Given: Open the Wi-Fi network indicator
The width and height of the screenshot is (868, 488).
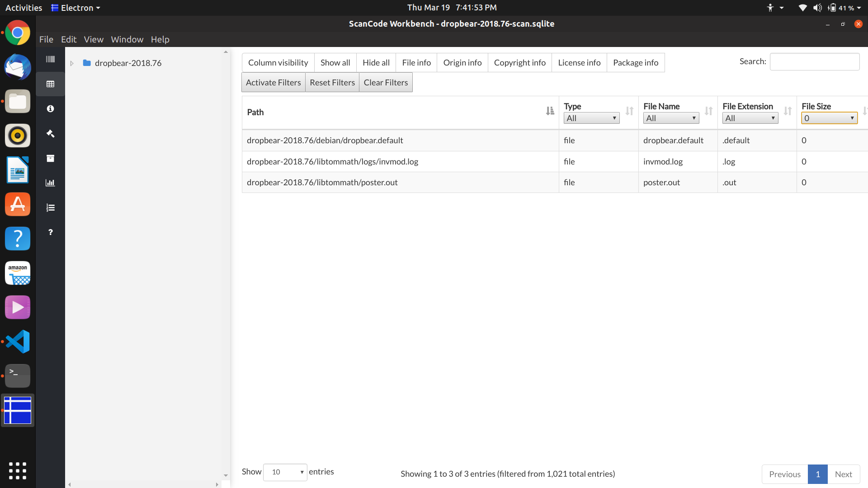Looking at the screenshot, I should (x=802, y=8).
